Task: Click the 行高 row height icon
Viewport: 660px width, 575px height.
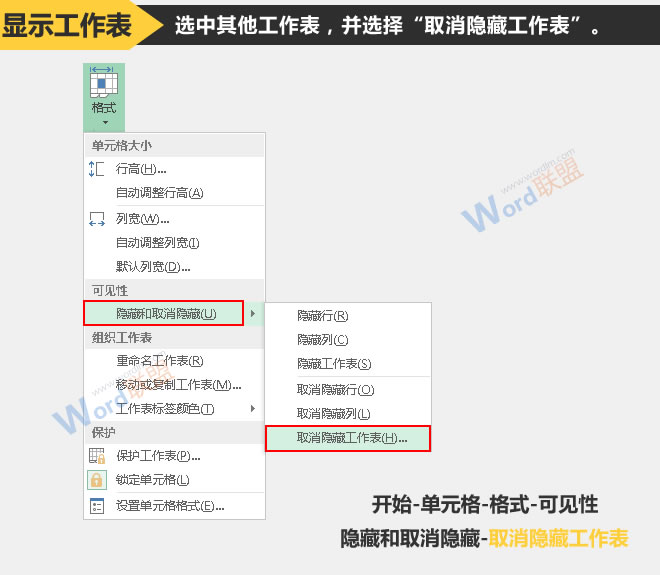Action: point(97,169)
